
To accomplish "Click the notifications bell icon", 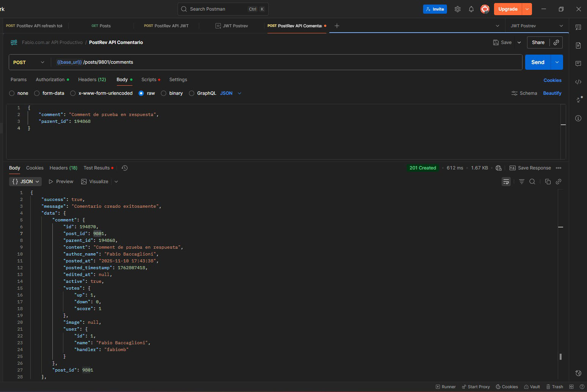I will coord(471,9).
